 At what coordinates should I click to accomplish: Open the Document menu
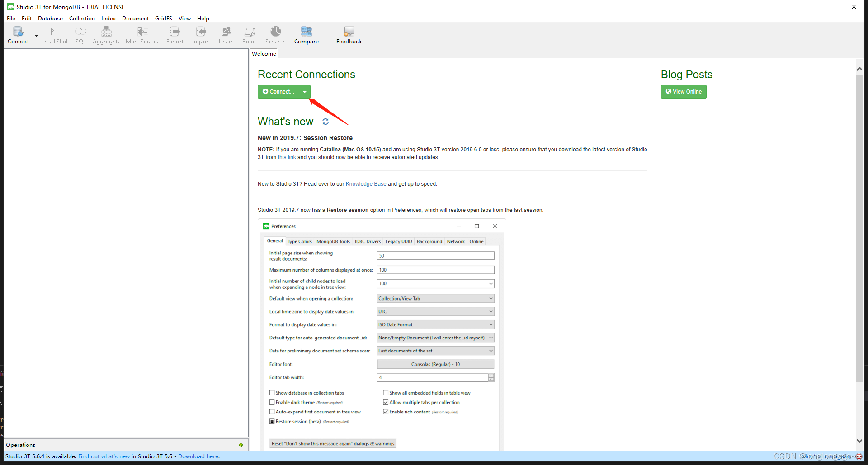135,19
